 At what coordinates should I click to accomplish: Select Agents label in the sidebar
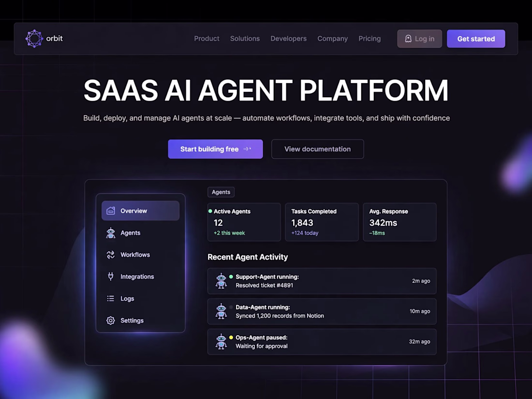click(x=130, y=233)
